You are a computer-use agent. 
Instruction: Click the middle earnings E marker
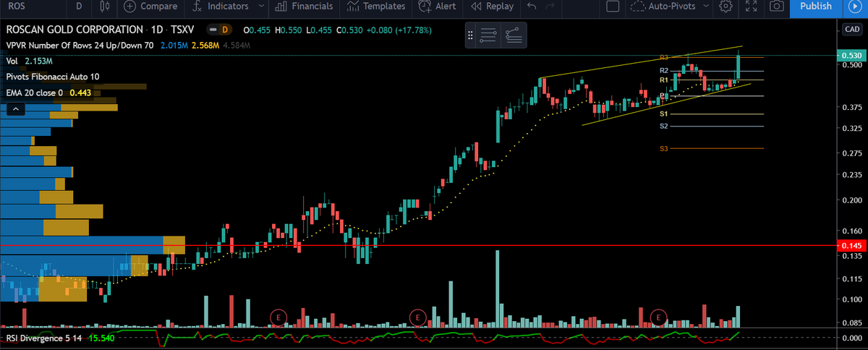(x=417, y=316)
